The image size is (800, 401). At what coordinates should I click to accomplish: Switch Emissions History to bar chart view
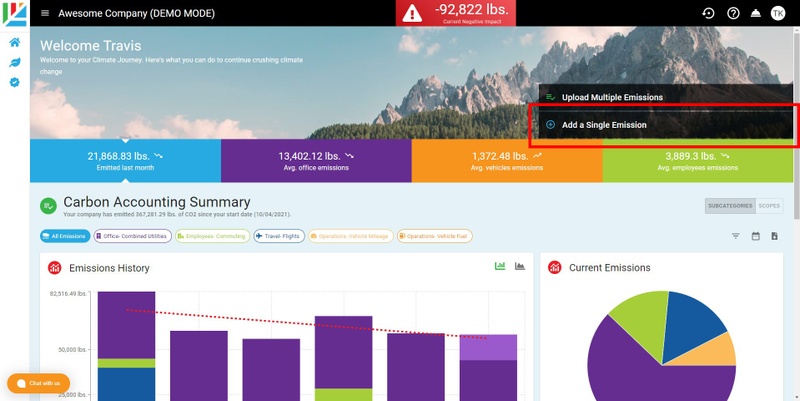(500, 266)
